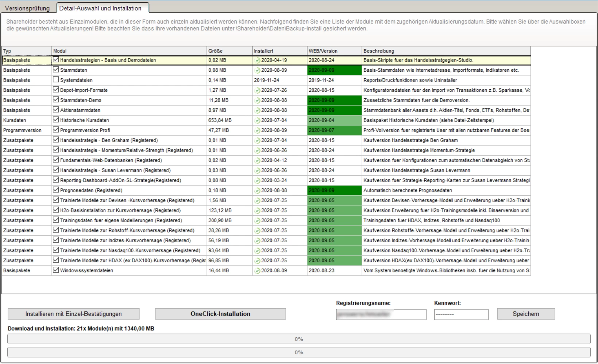Image resolution: width=598 pixels, height=364 pixels.
Task: Click the Speichern button
Action: coord(526,314)
